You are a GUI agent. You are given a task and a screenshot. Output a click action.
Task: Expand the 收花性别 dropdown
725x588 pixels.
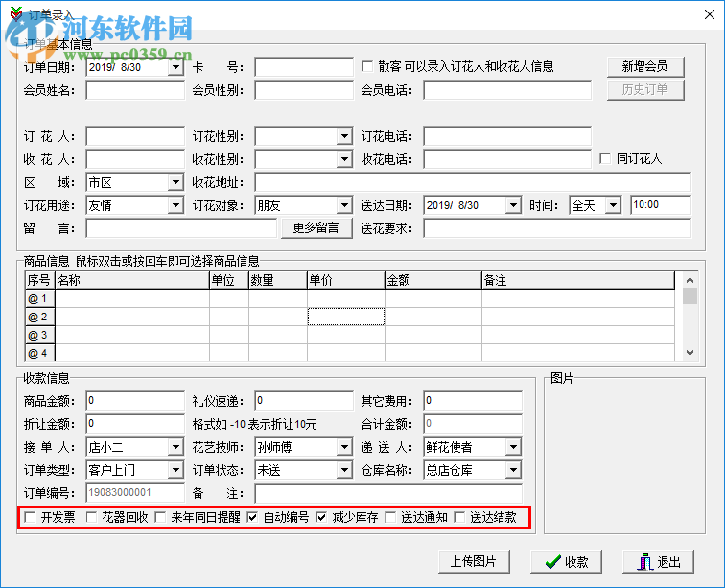click(344, 159)
